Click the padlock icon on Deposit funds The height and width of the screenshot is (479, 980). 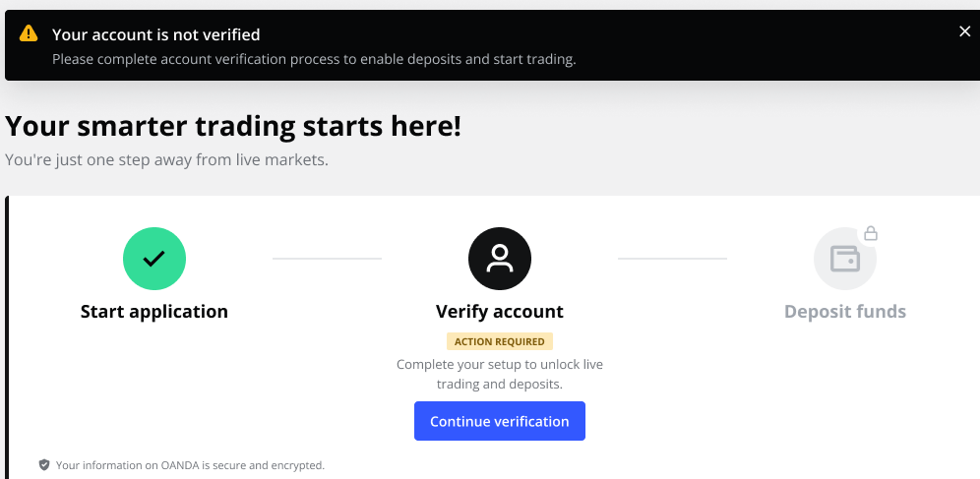click(x=871, y=234)
